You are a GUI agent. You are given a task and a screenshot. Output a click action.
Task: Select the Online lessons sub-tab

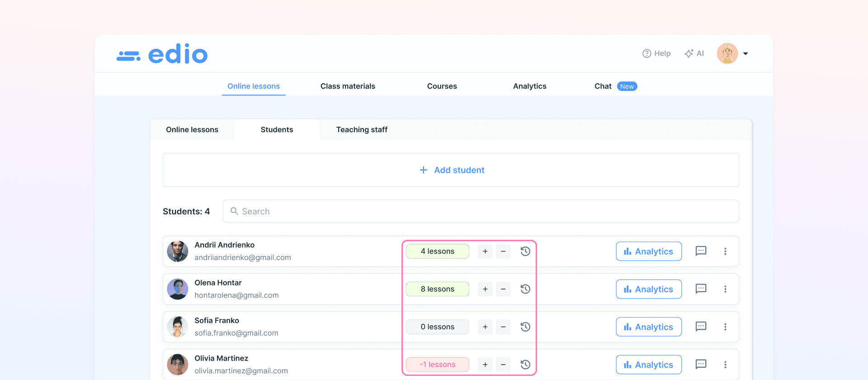pyautogui.click(x=192, y=129)
